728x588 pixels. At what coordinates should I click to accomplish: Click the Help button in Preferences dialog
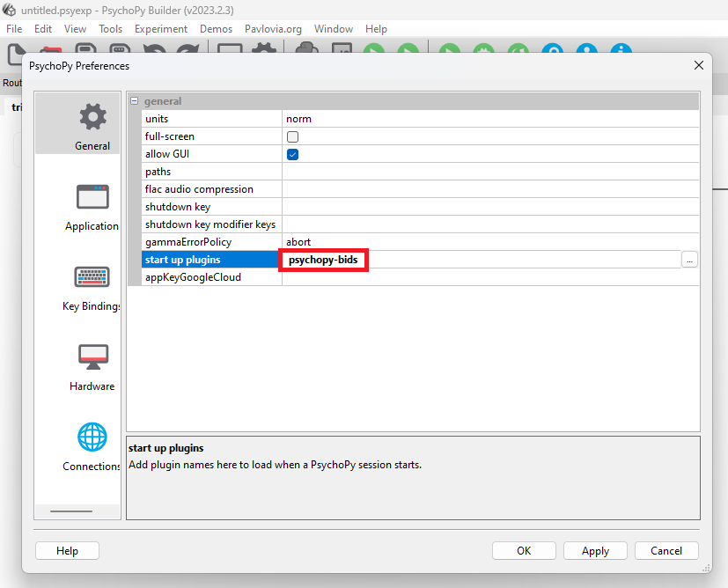[67, 551]
